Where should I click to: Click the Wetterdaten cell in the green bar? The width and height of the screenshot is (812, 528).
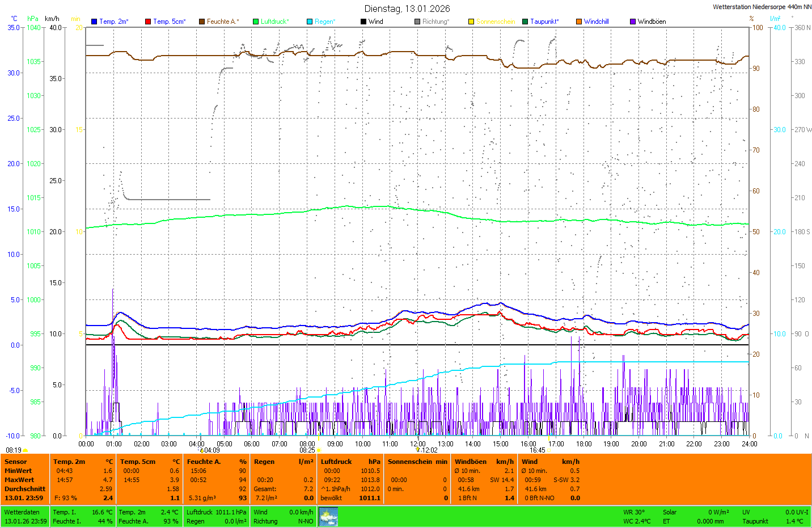coord(22,512)
